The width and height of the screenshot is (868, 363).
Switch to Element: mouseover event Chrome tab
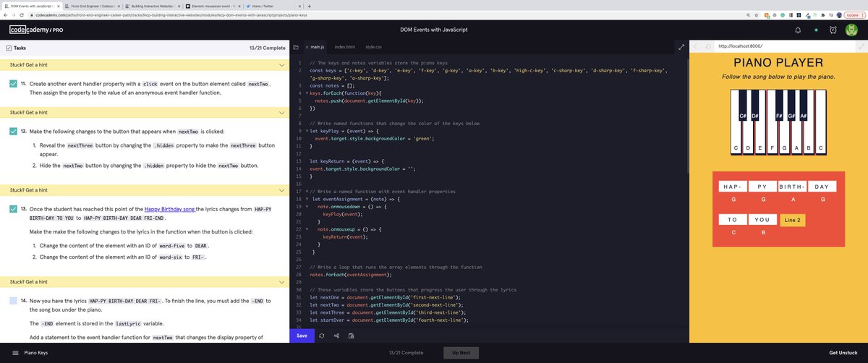pyautogui.click(x=213, y=5)
